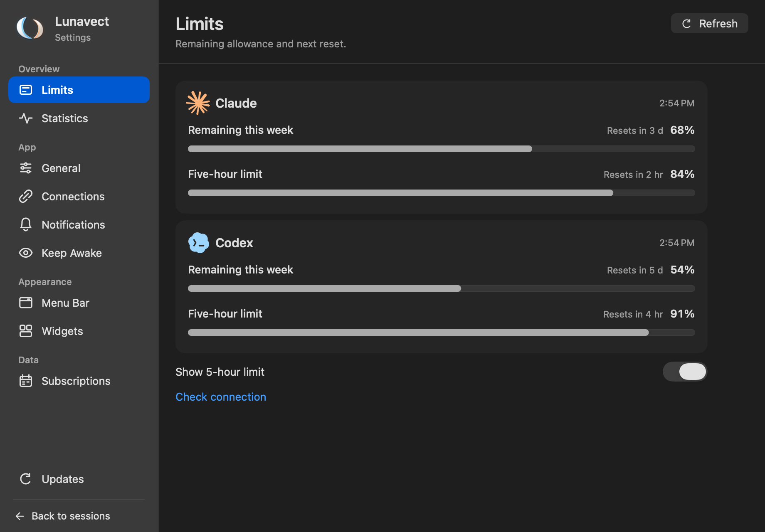
Task: Click Codex 'Remaining this week' label
Action: pos(241,270)
